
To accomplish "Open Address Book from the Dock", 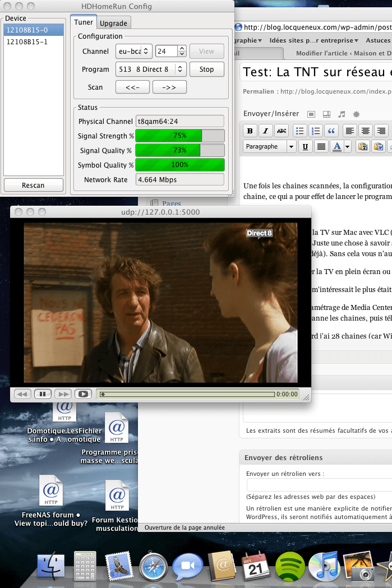I will tap(222, 566).
